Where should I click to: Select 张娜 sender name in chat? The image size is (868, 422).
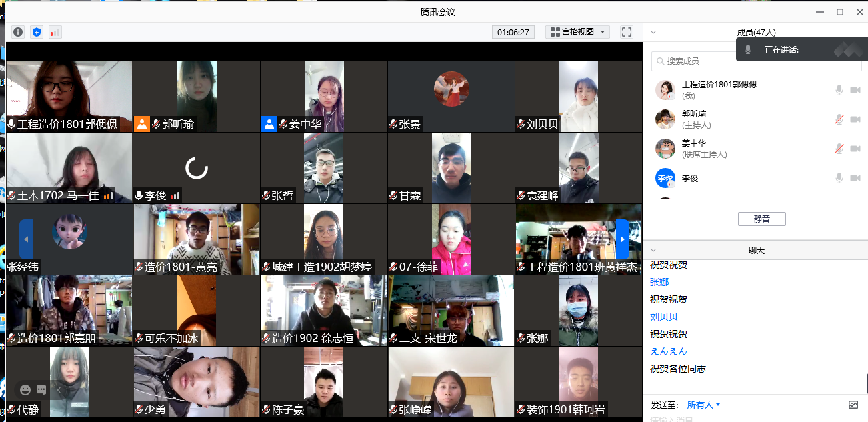pos(659,282)
